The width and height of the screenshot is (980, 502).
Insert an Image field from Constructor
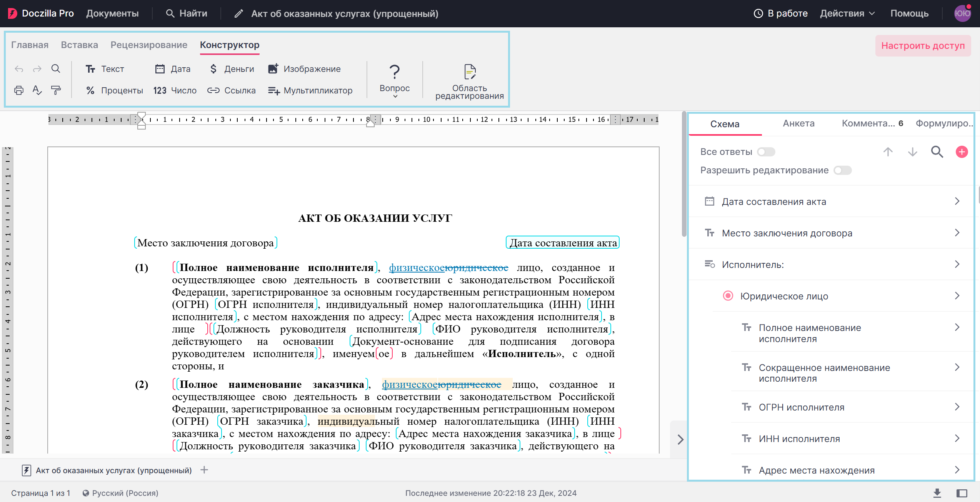304,69
